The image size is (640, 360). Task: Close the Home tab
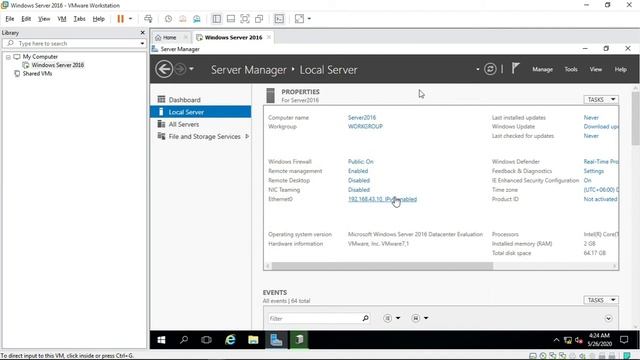186,37
